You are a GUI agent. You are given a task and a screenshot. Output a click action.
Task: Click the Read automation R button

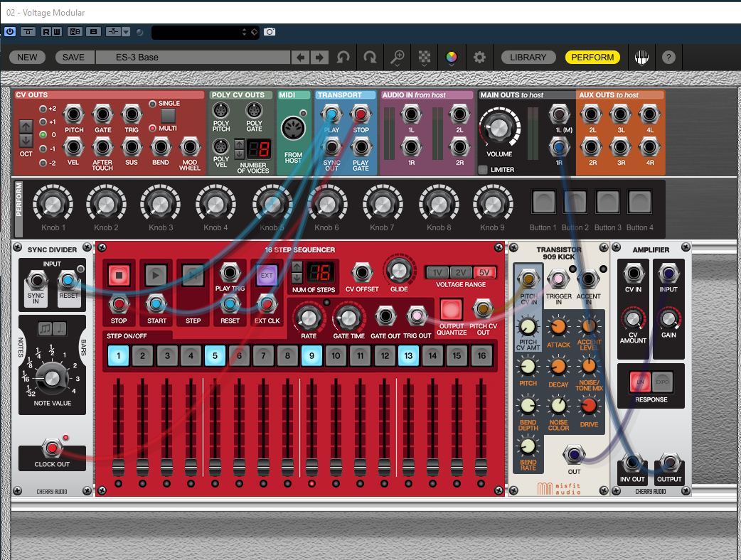(x=46, y=32)
